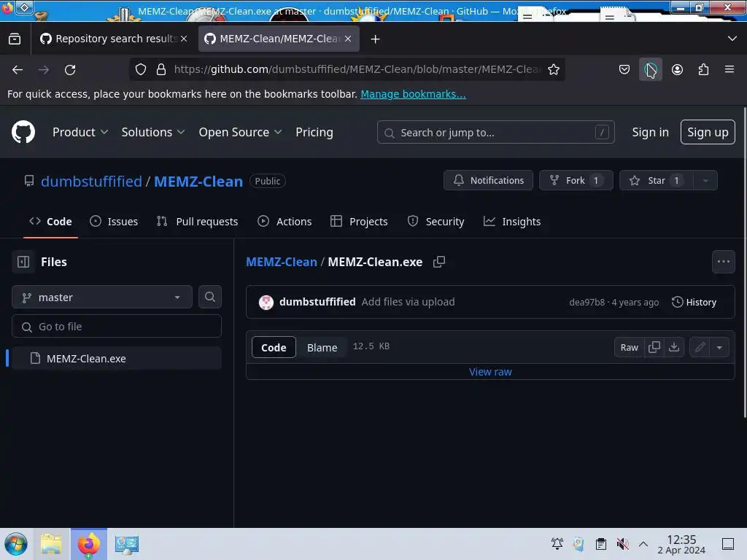The height and width of the screenshot is (560, 747).
Task: Click the taskbar clock showing 12:35
Action: [x=681, y=544]
